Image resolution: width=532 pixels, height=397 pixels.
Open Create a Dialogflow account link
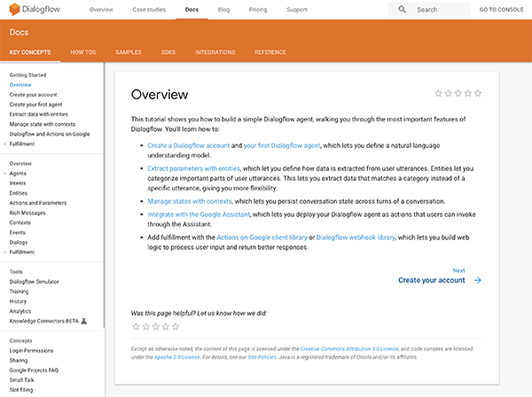coord(189,145)
